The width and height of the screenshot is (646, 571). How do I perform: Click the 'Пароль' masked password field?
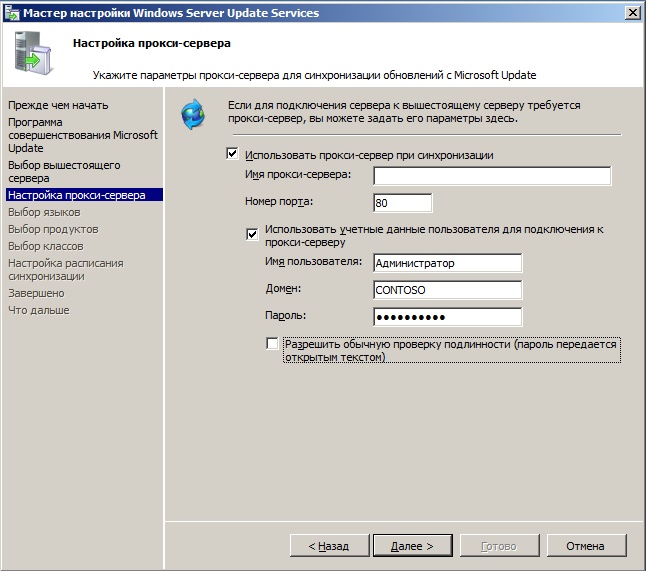click(447, 317)
